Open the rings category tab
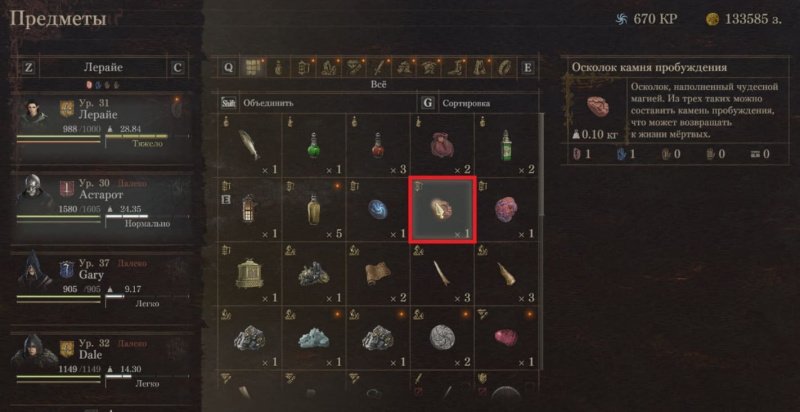800x412 pixels. [504, 68]
